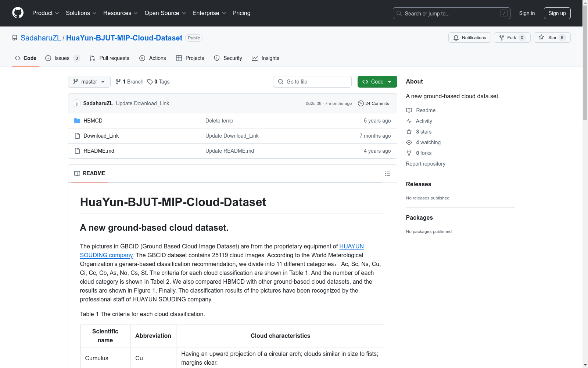Image resolution: width=588 pixels, height=368 pixels.
Task: Click '0 Tags' link
Action: 158,82
